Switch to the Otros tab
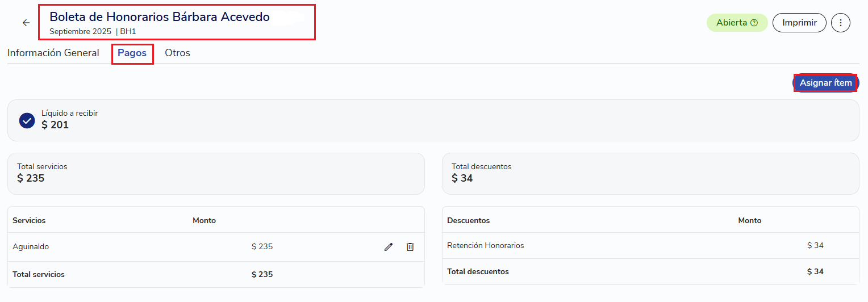868x302 pixels. coord(177,53)
